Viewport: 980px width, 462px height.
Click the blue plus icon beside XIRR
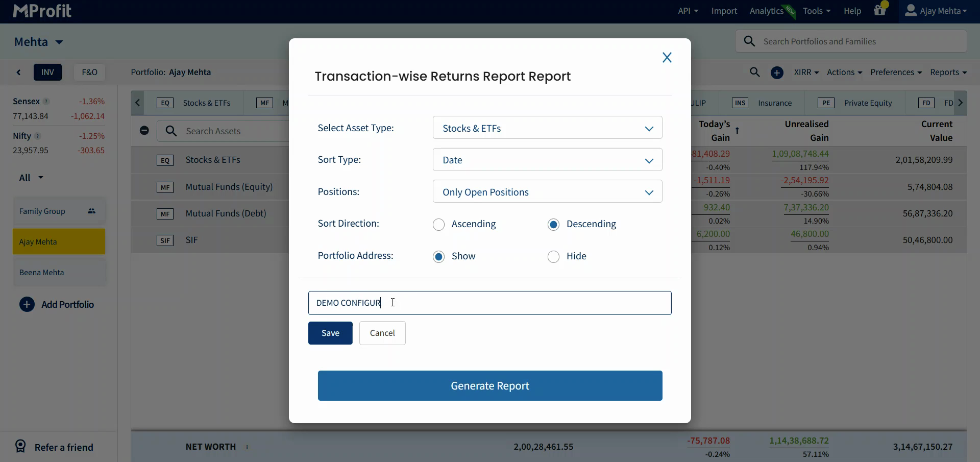click(x=777, y=72)
